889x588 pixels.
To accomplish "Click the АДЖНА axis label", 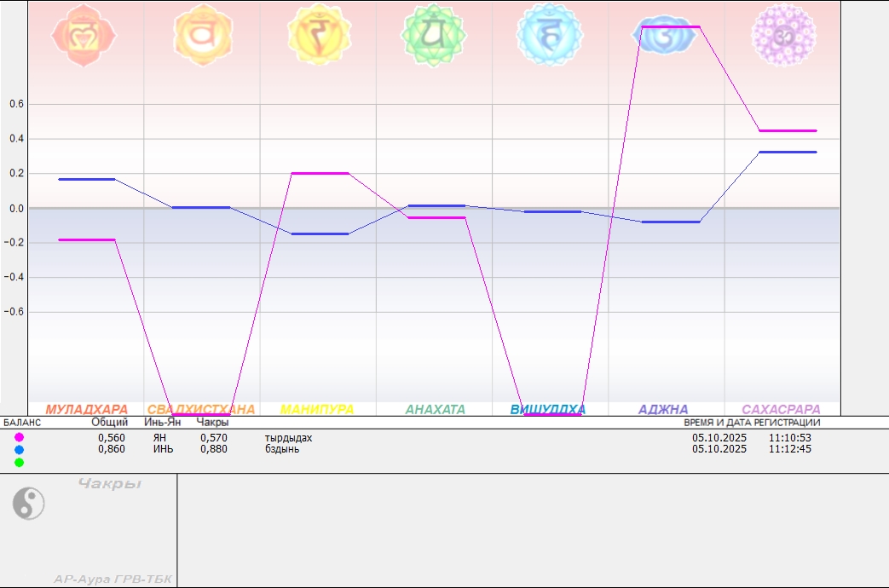I will [x=663, y=410].
